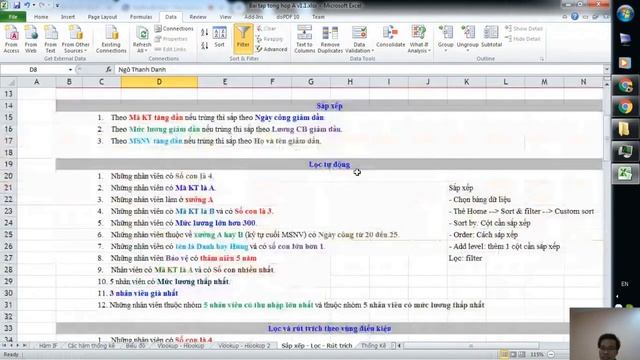This screenshot has width=640, height=360.
Task: Sort A to Z ascending icon
Action: 204,32
